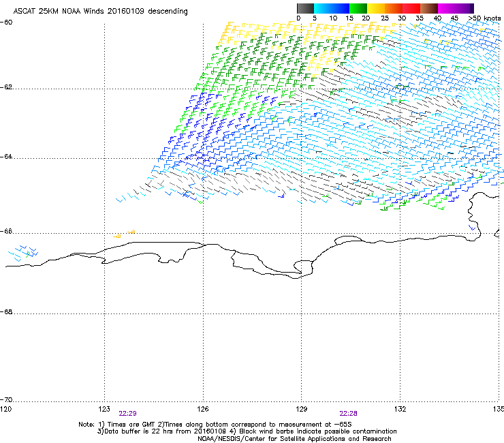Click the gray 0-5 knots color segment
The width and height of the screenshot is (504, 443).
305,8
